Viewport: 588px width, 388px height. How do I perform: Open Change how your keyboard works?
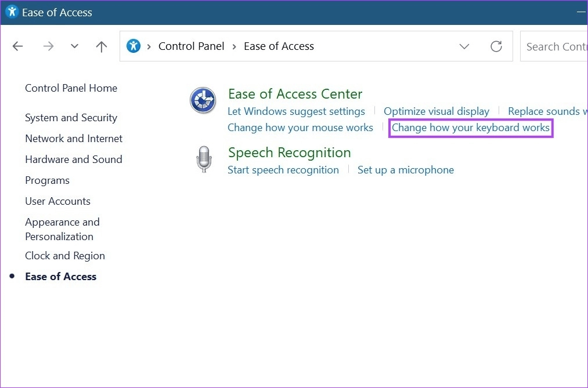coord(470,127)
